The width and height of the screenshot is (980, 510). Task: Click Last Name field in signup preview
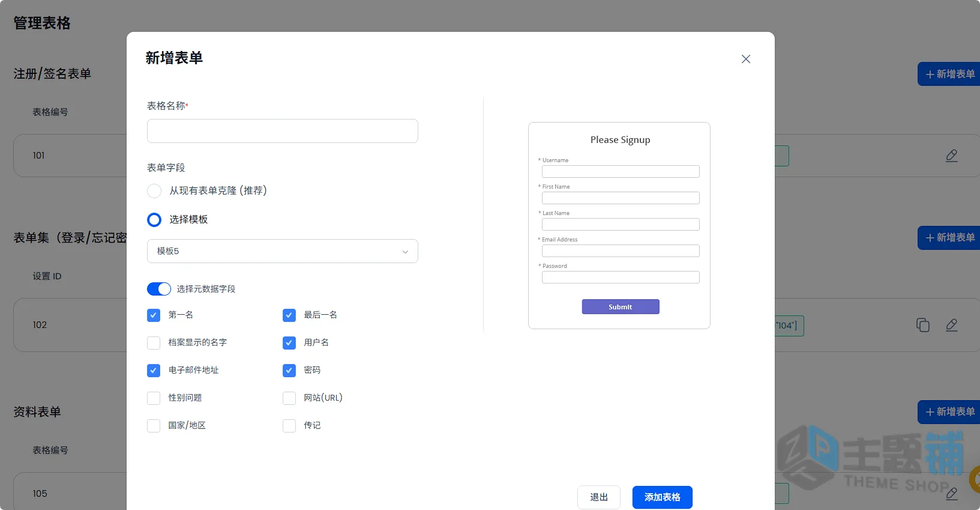(x=621, y=225)
